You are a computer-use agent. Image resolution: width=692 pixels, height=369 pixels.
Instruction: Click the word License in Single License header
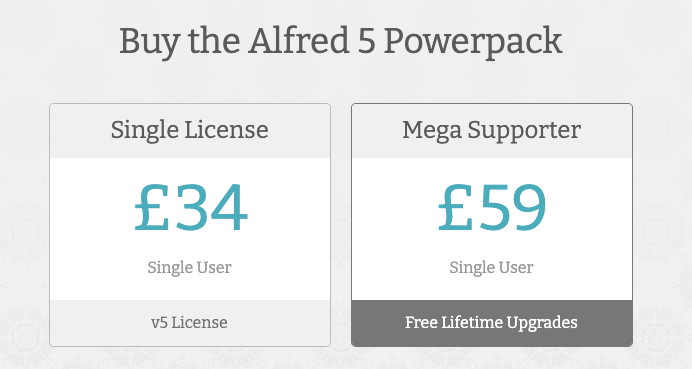(x=226, y=130)
